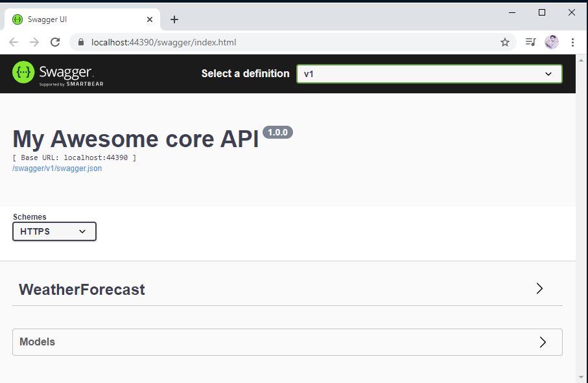
Task: View site info via the padlock icon
Action: point(81,42)
